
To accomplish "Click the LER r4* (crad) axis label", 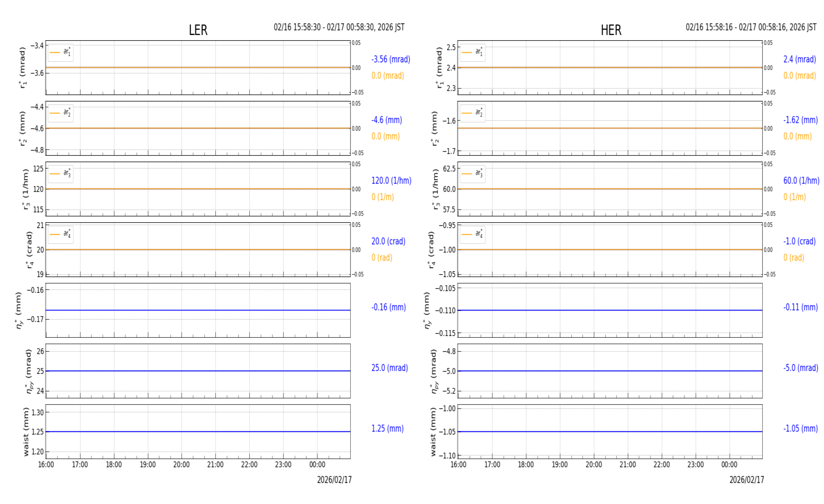I will click(x=29, y=250).
